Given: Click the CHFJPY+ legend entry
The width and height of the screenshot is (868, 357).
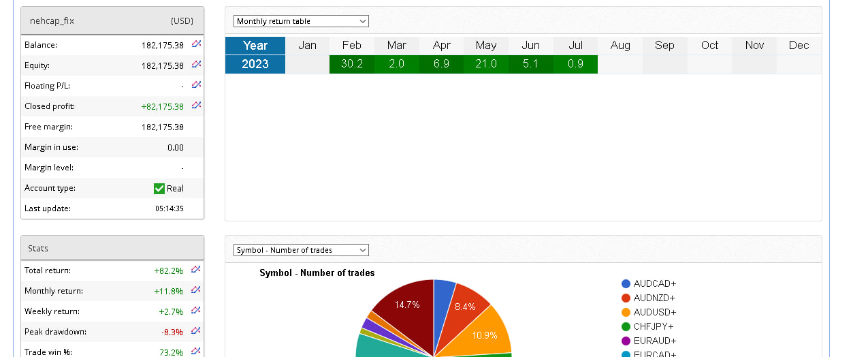Looking at the screenshot, I should tap(653, 327).
